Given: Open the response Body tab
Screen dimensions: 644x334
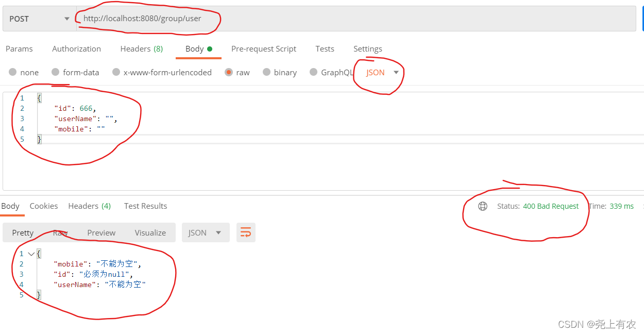Looking at the screenshot, I should (x=10, y=206).
